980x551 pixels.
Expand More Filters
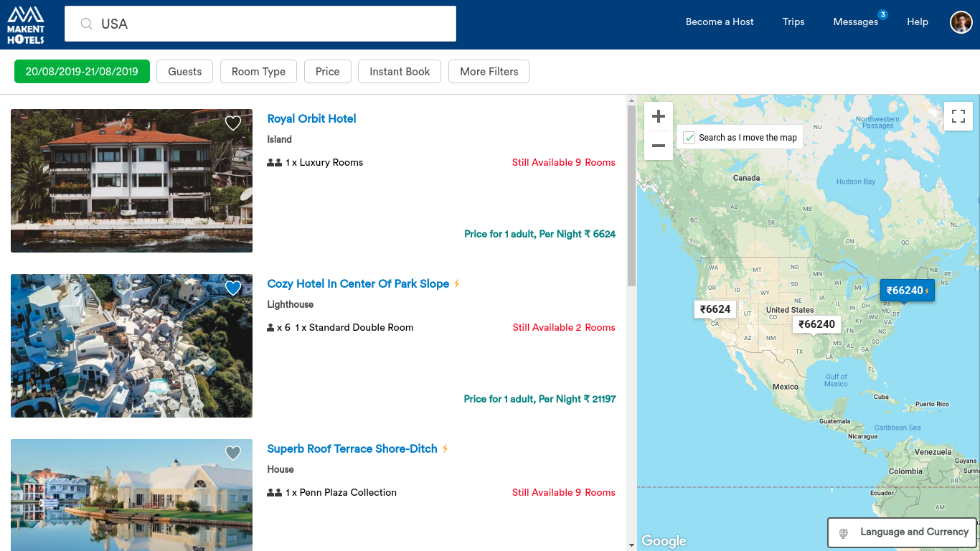pos(489,72)
